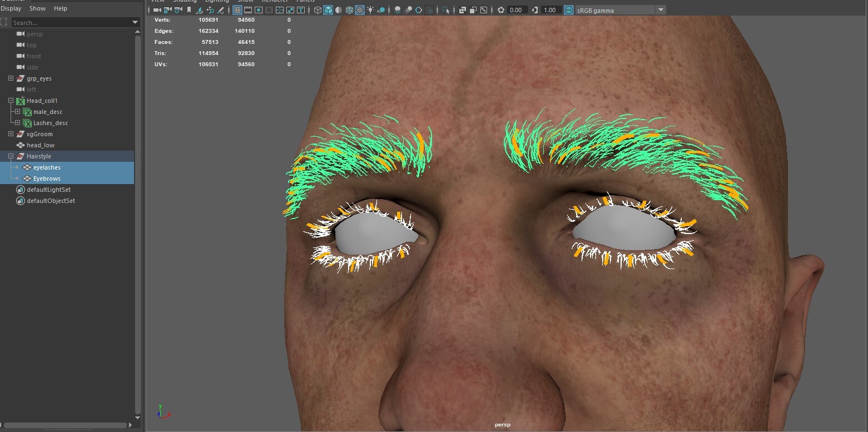Toggle the viewport grid display
This screenshot has width=868, height=432.
(x=237, y=10)
